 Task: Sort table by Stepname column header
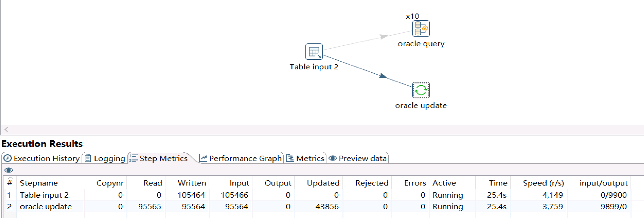pyautogui.click(x=39, y=183)
